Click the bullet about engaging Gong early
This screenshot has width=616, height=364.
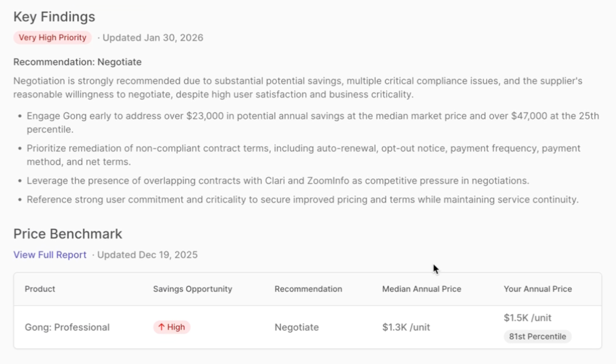(313, 122)
